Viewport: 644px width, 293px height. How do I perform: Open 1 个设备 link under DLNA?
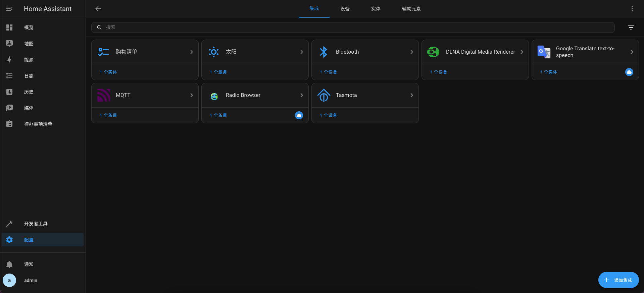[438, 72]
